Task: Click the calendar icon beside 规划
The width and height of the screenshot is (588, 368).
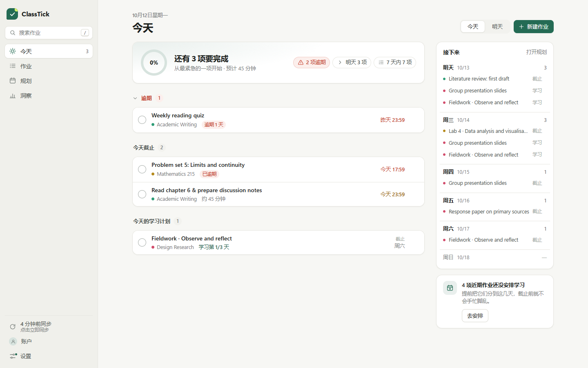Action: [13, 81]
